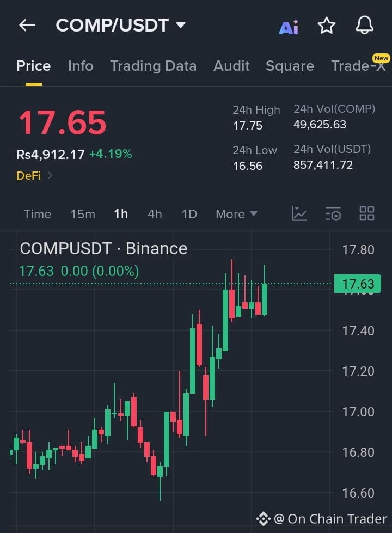Select the 4h timeframe

[x=155, y=214]
